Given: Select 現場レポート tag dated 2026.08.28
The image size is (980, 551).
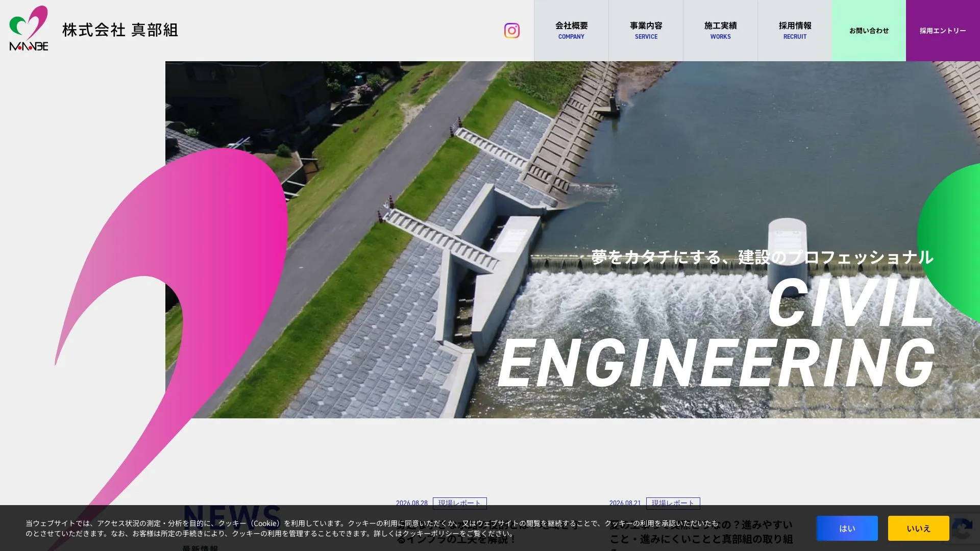Looking at the screenshot, I should pos(459,503).
